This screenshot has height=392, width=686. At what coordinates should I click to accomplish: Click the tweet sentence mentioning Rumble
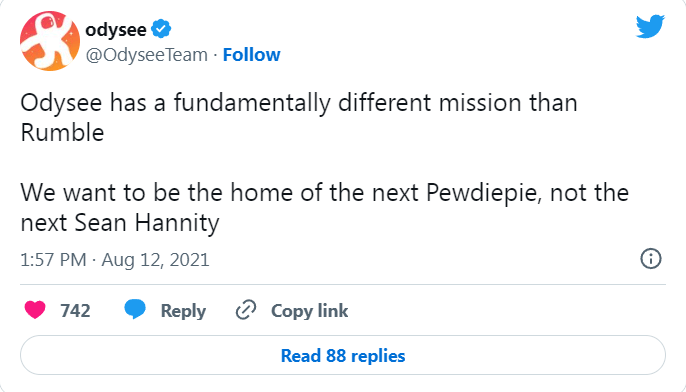coord(299,117)
